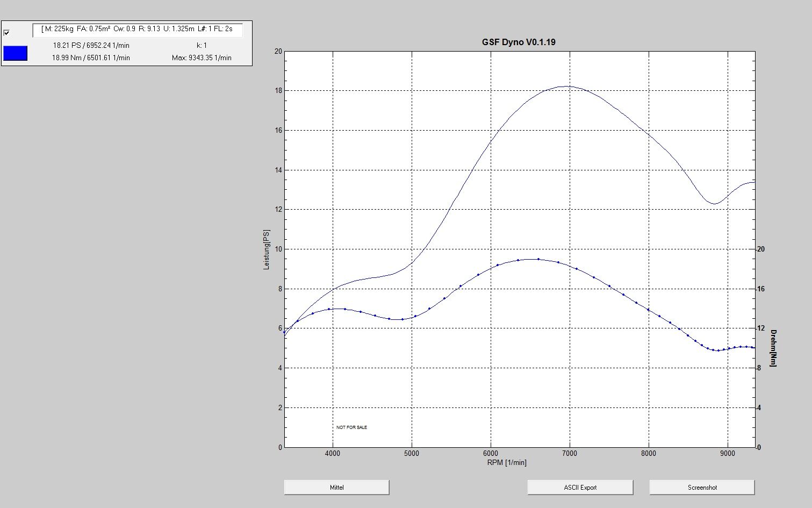Select the 18.21 PS peak power readout

[91, 46]
